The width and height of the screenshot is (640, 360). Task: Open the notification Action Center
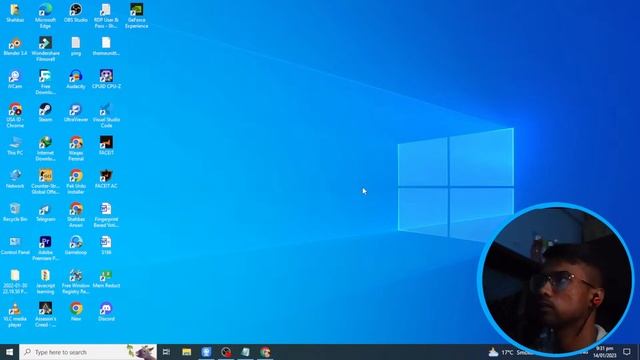[x=627, y=352]
